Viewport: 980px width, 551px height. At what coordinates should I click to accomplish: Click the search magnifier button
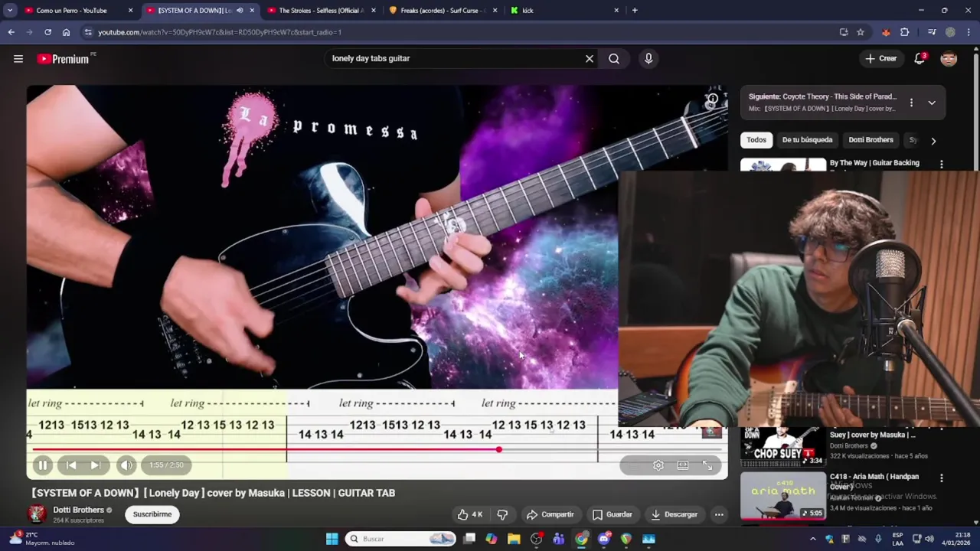pos(614,58)
